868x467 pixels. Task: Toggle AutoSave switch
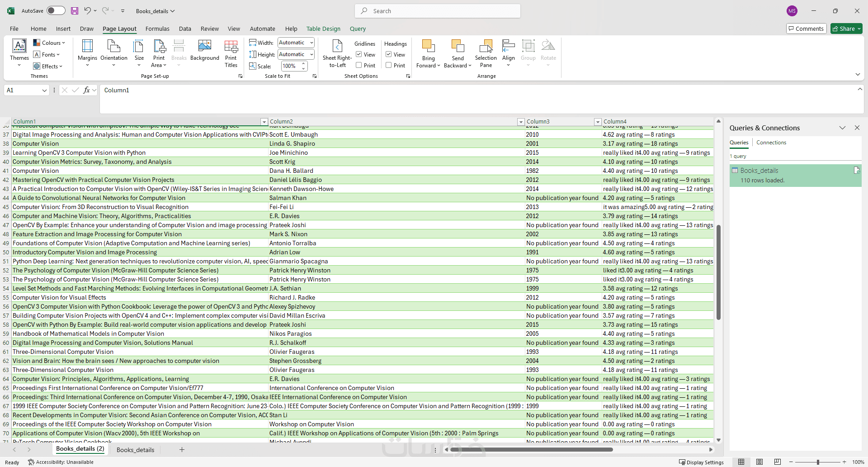(56, 11)
